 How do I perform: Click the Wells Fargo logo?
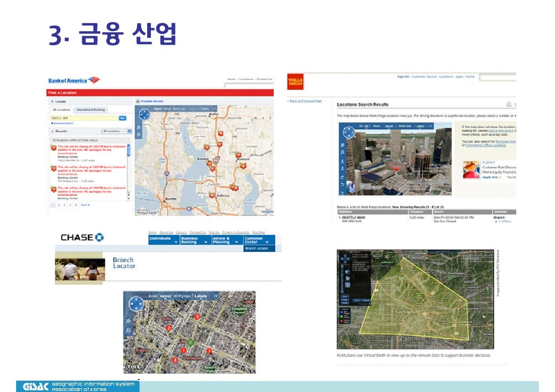click(295, 82)
